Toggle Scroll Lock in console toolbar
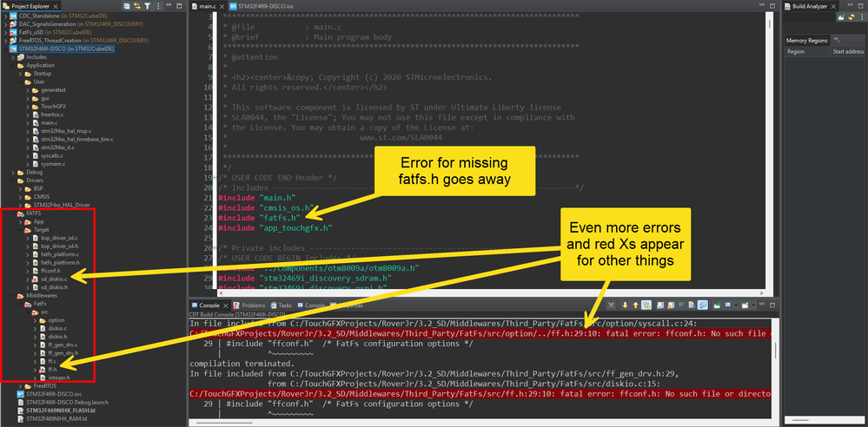This screenshot has width=868, height=427. coord(671,305)
